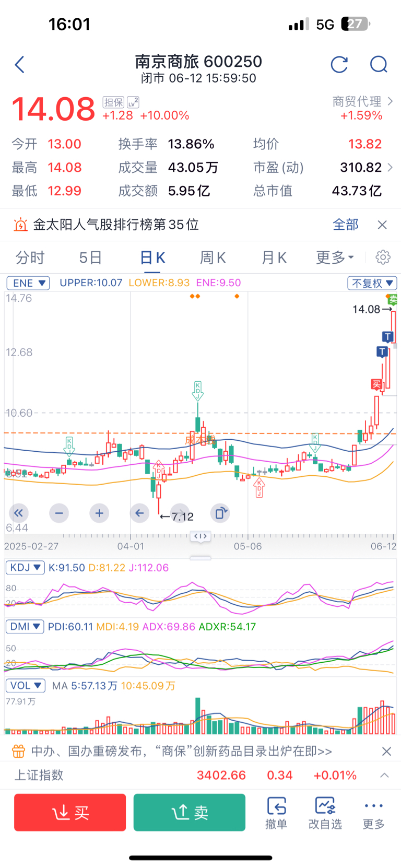Switch to the 分时 tab
This screenshot has height=868, width=401.
30,257
